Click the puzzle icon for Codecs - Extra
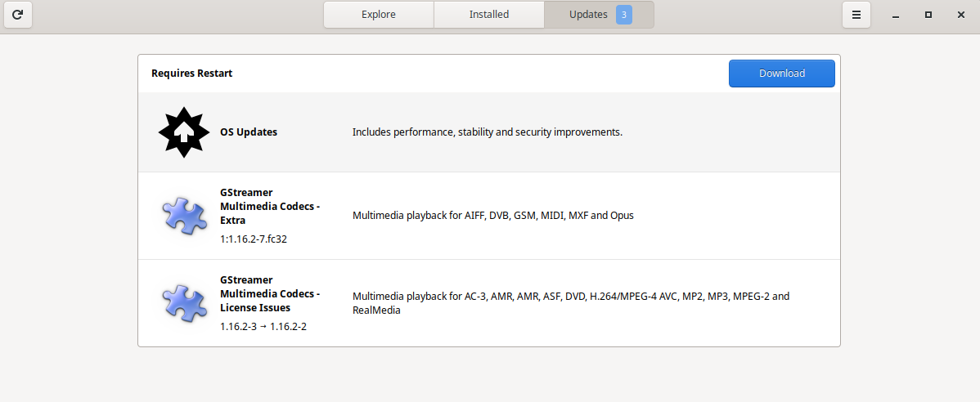This screenshot has height=402, width=980. [x=184, y=216]
